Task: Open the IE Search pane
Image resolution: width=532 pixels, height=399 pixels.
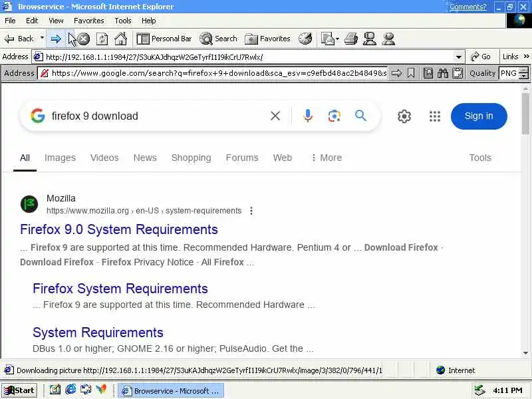Action: [218, 39]
